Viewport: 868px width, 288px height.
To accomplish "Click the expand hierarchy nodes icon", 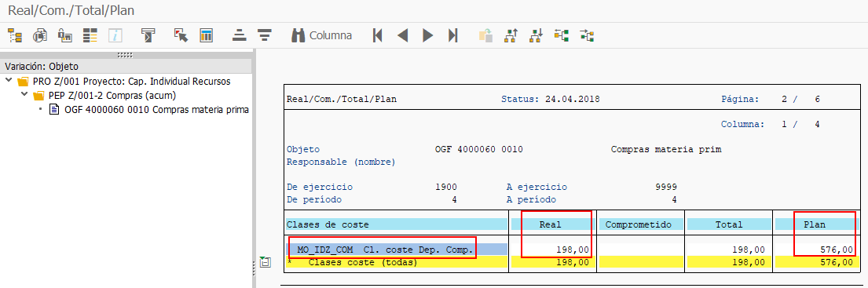I will pos(562,36).
